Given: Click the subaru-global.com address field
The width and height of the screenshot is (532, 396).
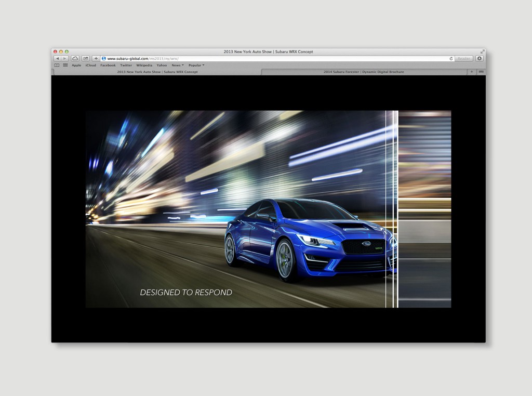Looking at the screenshot, I should coord(277,59).
